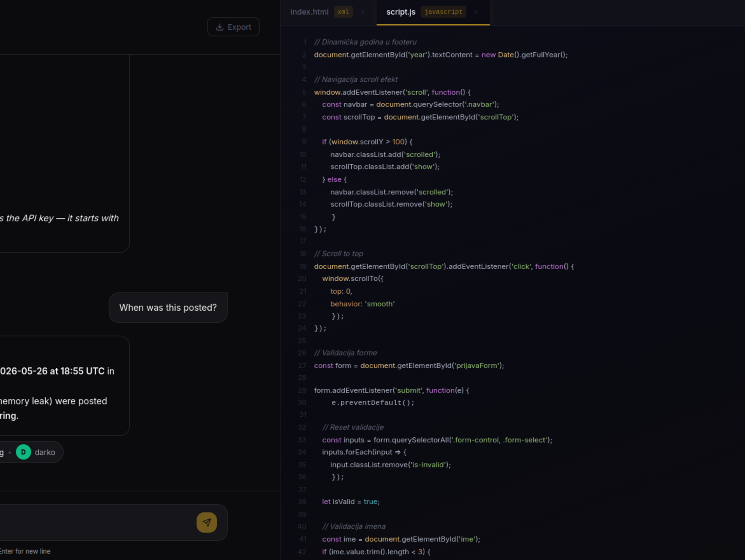Click the line 'behavior: 'smooth''
The width and height of the screenshot is (745, 560).
[362, 304]
